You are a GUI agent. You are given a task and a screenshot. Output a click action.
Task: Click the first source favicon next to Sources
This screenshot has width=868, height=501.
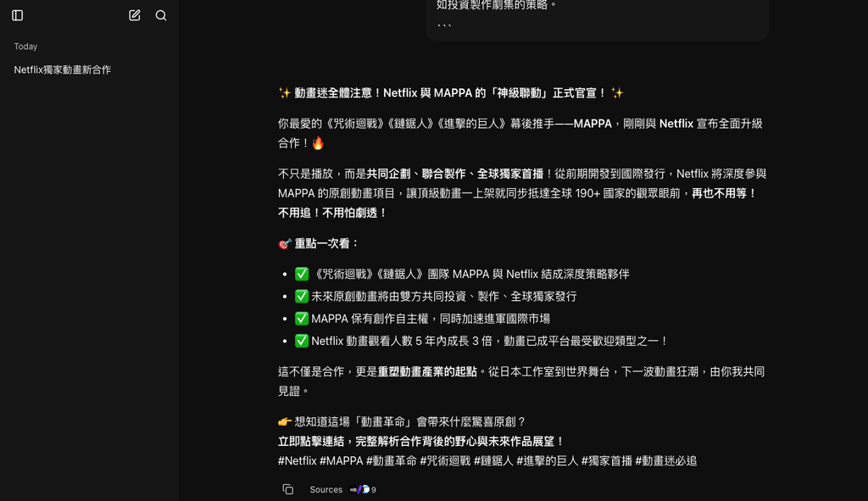[x=353, y=489]
